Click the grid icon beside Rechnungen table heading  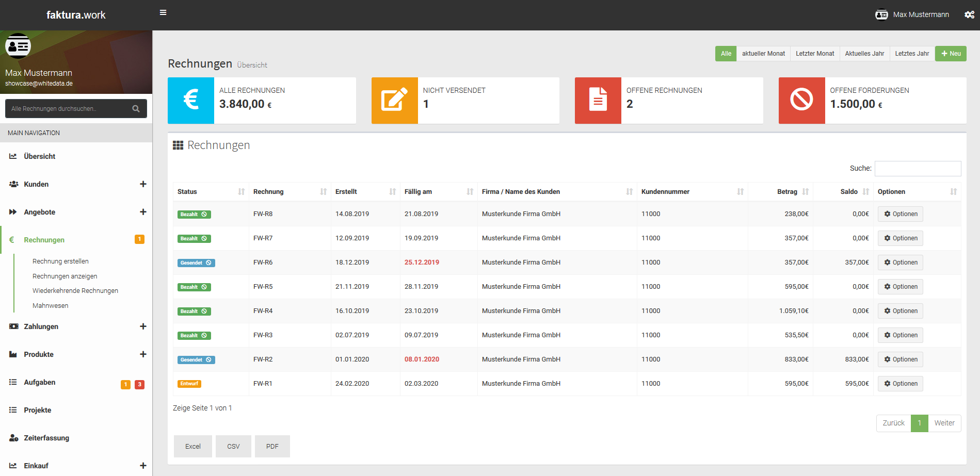[178, 145]
